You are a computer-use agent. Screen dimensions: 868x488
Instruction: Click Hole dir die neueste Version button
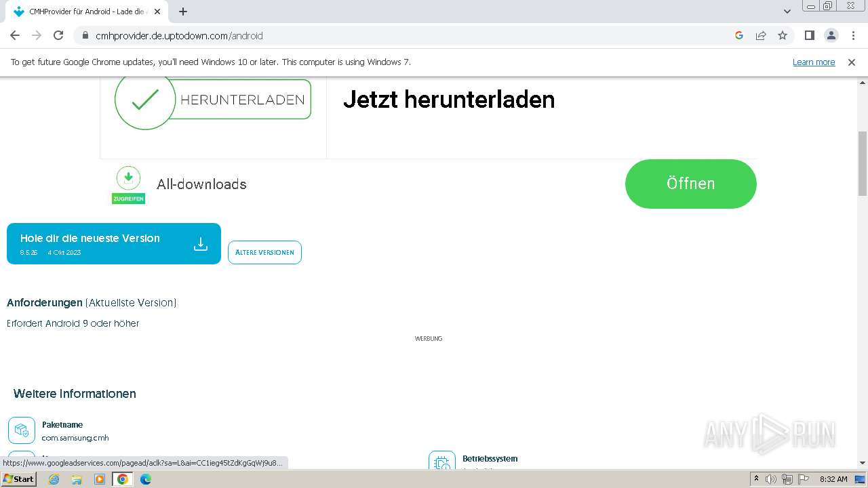[x=114, y=243]
